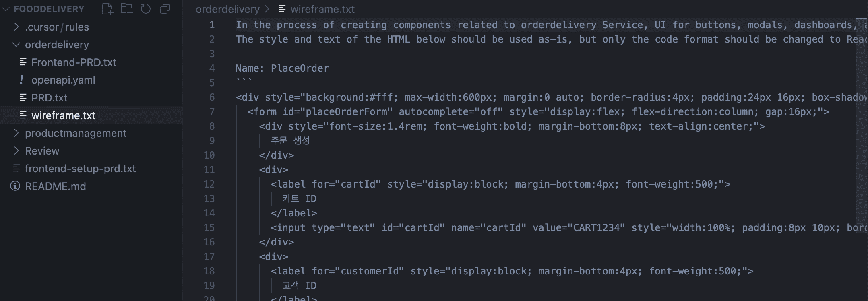
Task: Collapse all folders in explorer
Action: pos(165,9)
